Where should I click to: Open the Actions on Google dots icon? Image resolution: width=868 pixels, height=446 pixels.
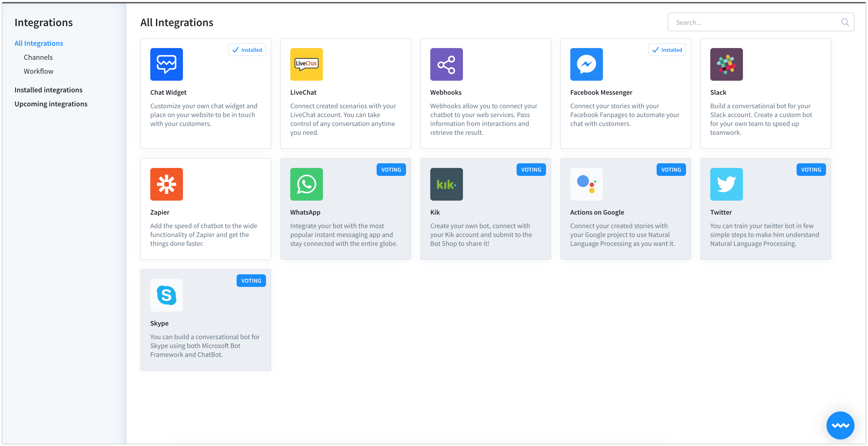(586, 184)
